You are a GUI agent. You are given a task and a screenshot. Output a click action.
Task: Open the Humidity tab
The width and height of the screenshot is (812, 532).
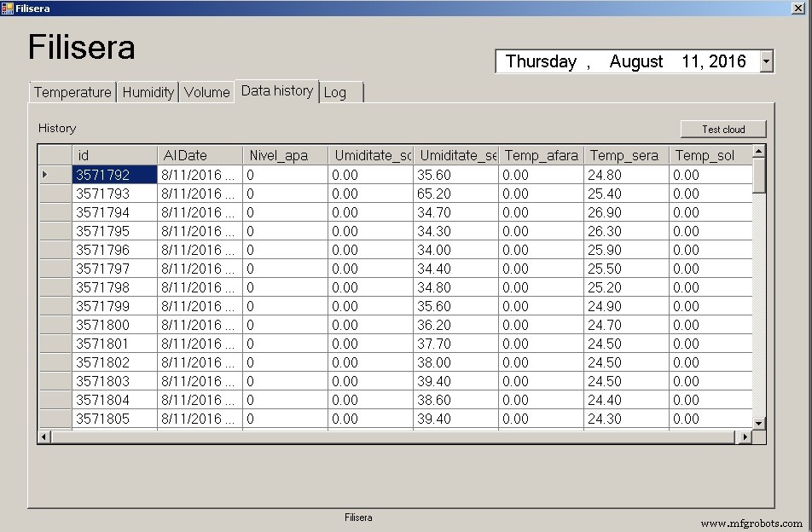(x=148, y=92)
